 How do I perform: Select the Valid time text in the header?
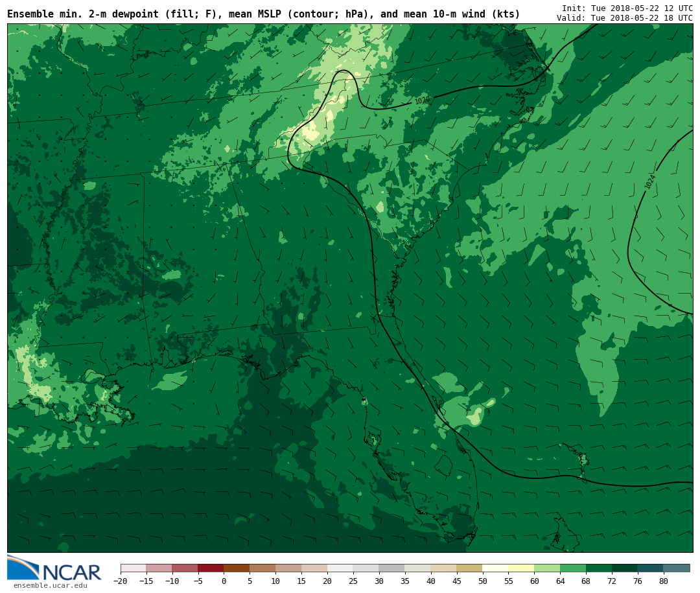(x=624, y=18)
